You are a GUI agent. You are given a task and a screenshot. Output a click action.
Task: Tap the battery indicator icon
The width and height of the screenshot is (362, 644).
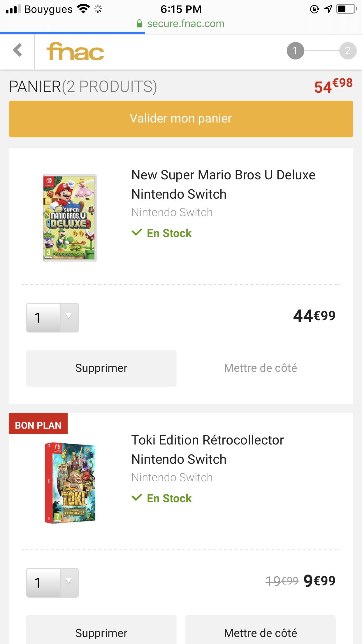pos(347,9)
